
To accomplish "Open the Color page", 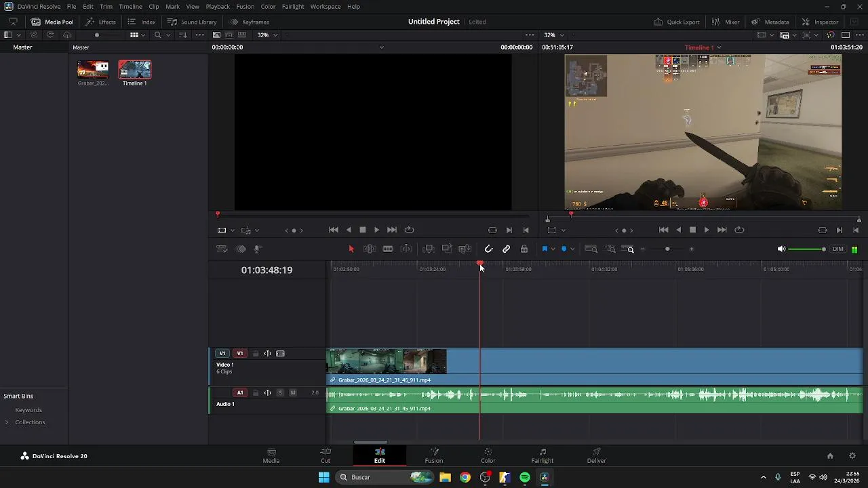I will click(x=488, y=455).
